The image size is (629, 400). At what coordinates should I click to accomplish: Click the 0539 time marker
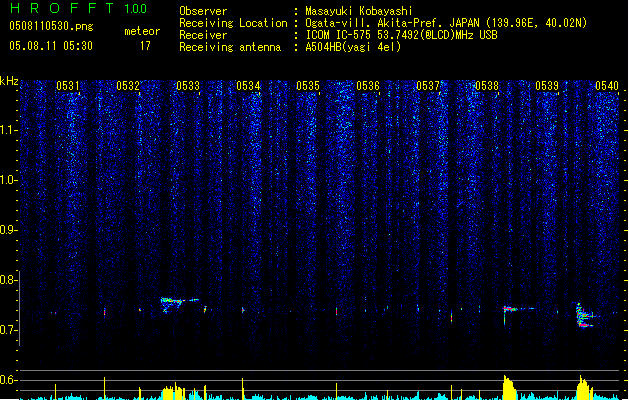pos(547,86)
